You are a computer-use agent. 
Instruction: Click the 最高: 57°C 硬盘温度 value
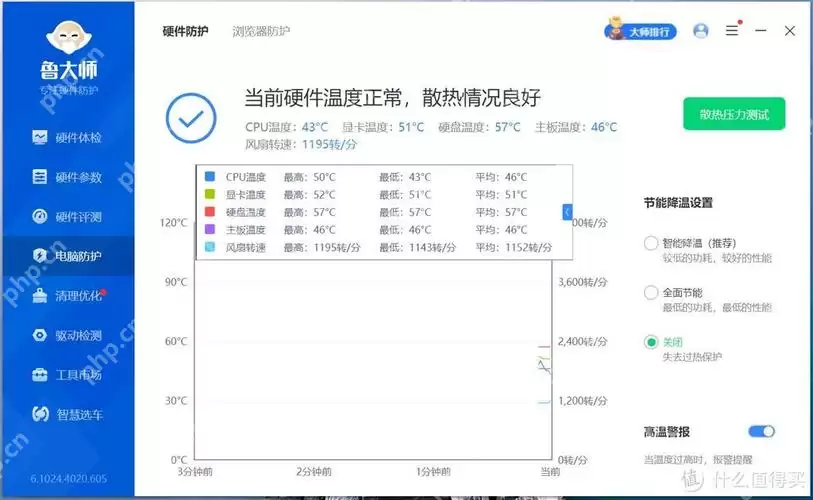tap(310, 212)
